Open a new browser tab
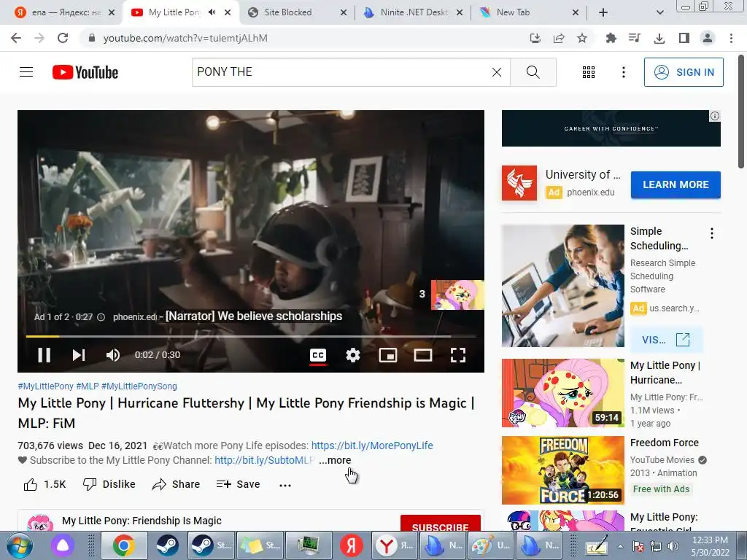Image resolution: width=747 pixels, height=560 pixels. pos(603,12)
